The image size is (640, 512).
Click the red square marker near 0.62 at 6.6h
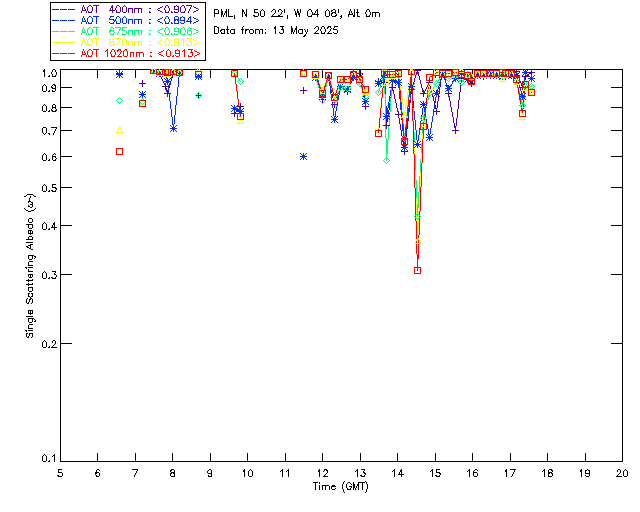(x=120, y=151)
